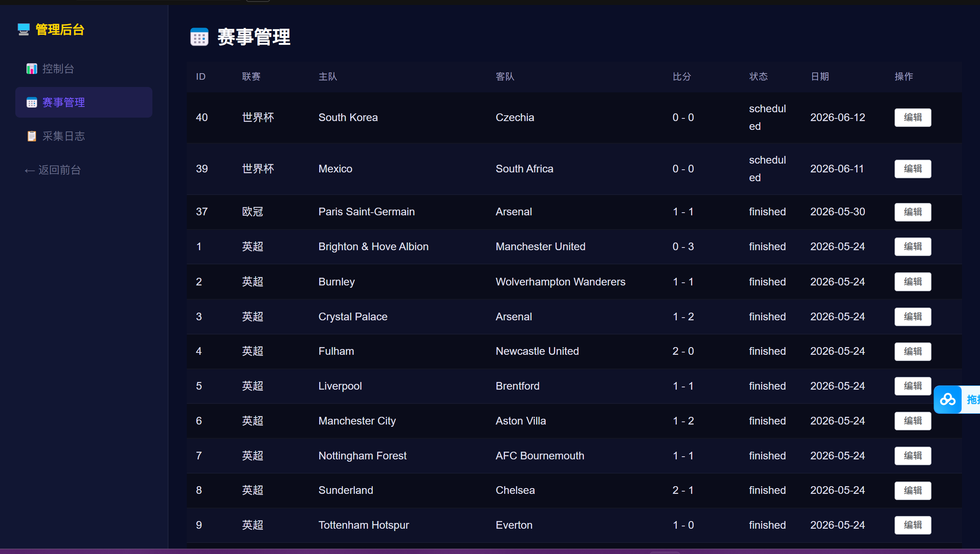The width and height of the screenshot is (980, 554).
Task: Click the 欧冠 league cell
Action: tap(253, 212)
